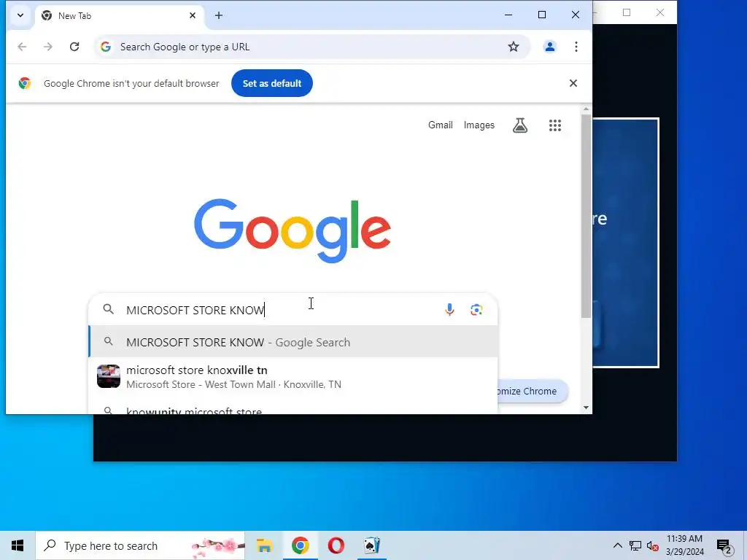Close the background dark window
The width and height of the screenshot is (747, 560).
[659, 12]
